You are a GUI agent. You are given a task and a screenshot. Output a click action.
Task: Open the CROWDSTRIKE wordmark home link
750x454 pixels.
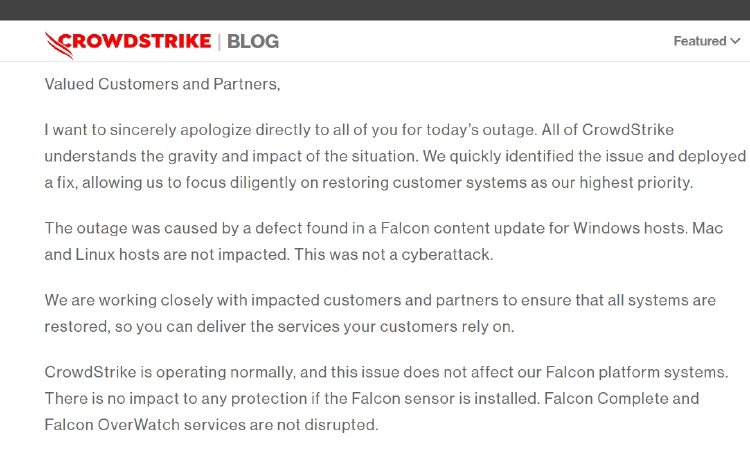click(135, 41)
